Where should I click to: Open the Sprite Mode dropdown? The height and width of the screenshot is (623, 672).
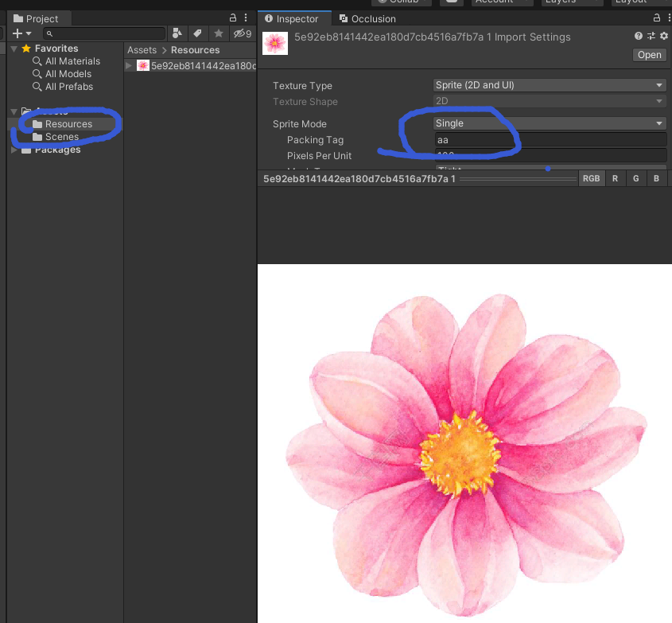pos(550,123)
